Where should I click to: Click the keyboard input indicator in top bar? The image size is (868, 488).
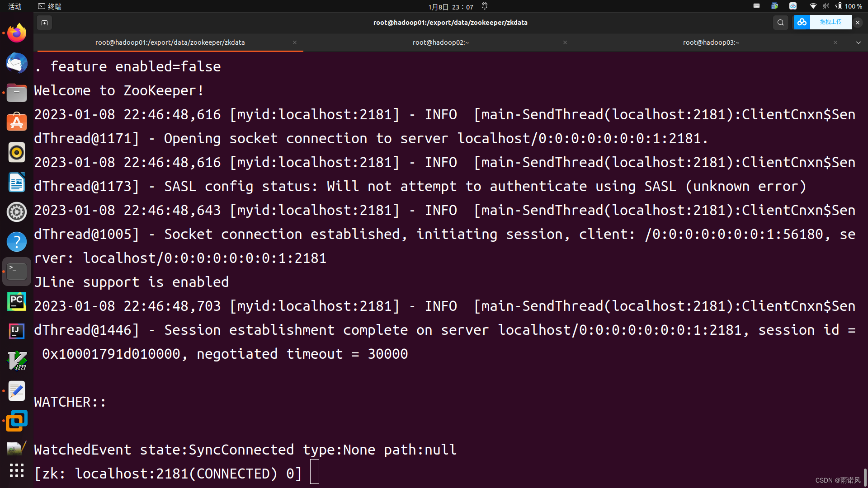(756, 6)
